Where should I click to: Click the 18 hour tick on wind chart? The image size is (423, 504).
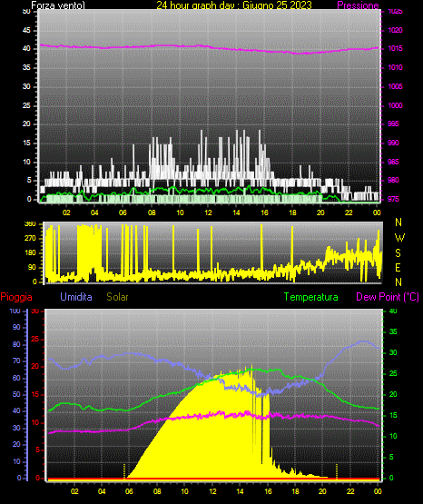coord(292,212)
